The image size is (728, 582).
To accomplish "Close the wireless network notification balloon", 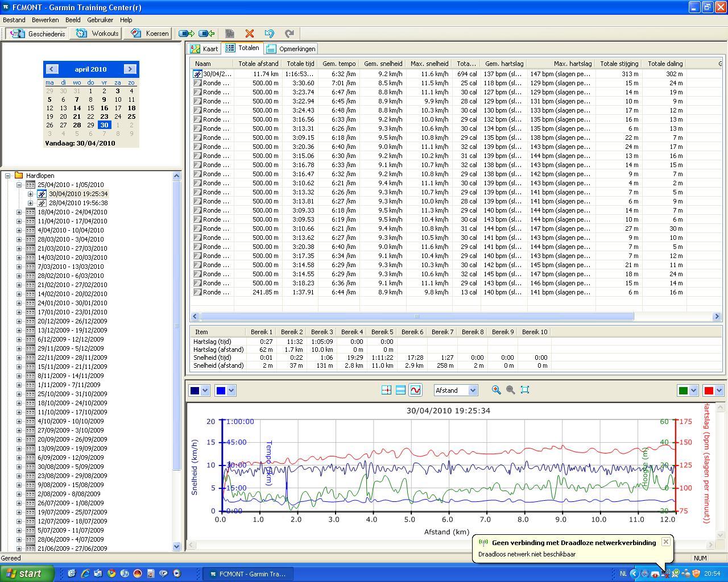I will (x=665, y=542).
